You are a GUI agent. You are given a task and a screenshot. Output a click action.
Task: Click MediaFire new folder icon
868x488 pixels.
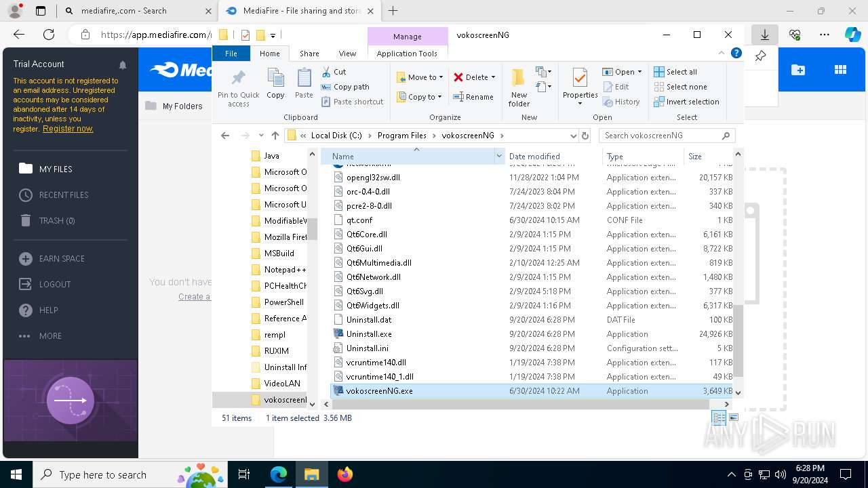pos(798,70)
